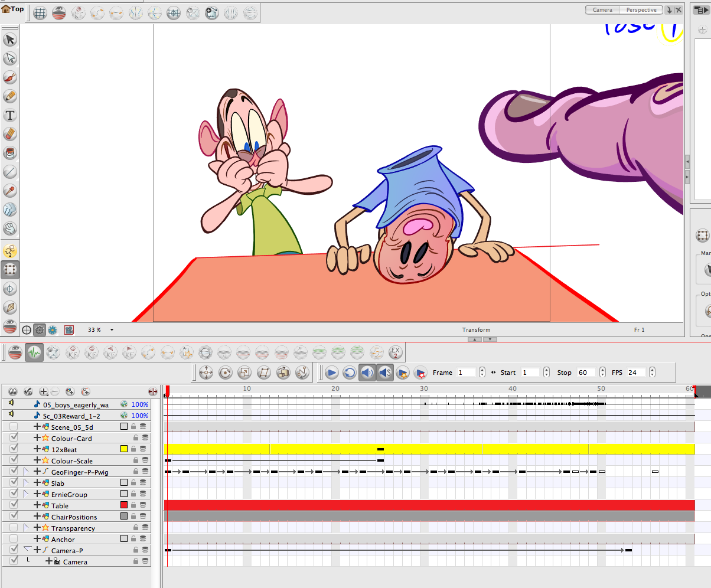The width and height of the screenshot is (711, 588).
Task: Select the Paint bucket tool
Action: [x=9, y=153]
